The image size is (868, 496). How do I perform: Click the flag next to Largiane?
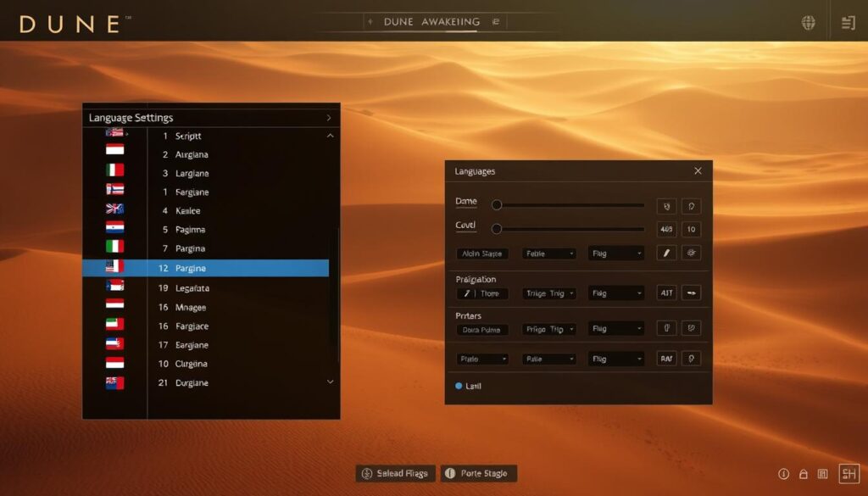point(114,170)
